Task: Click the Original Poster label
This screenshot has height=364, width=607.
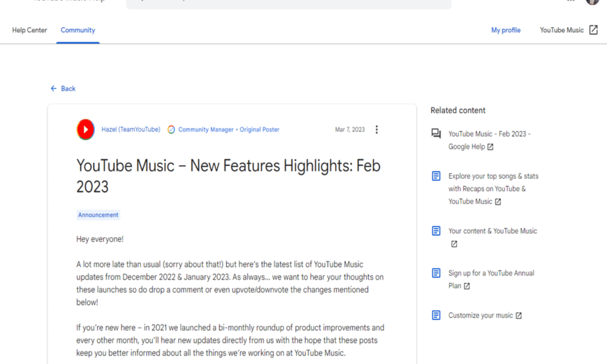Action: pyautogui.click(x=259, y=130)
